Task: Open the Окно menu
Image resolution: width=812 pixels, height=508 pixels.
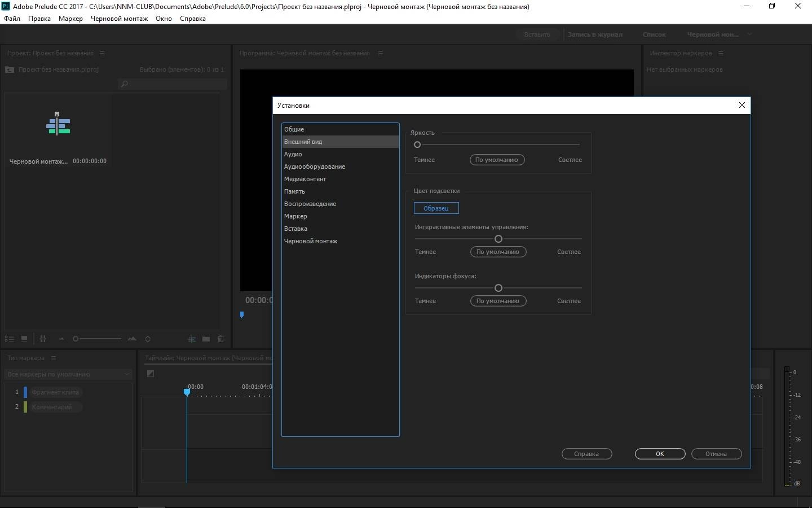Action: coord(164,19)
